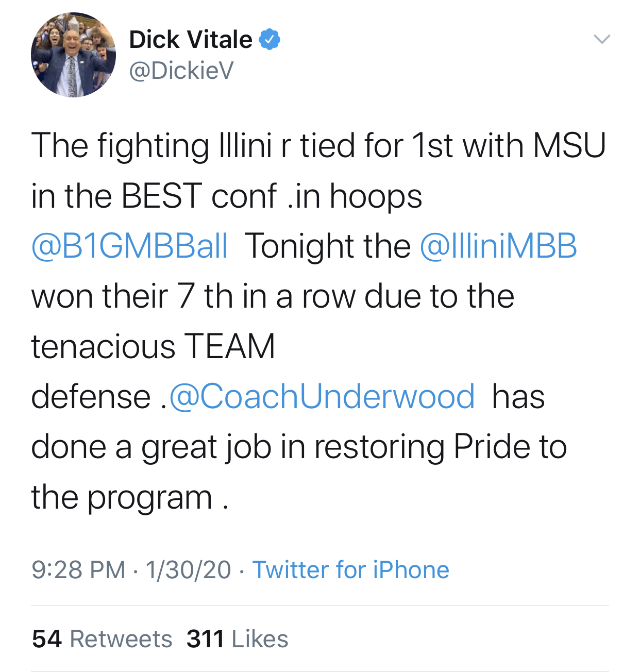Click the tweet's last line "the program ."
The width and height of the screenshot is (640, 672).
(130, 498)
